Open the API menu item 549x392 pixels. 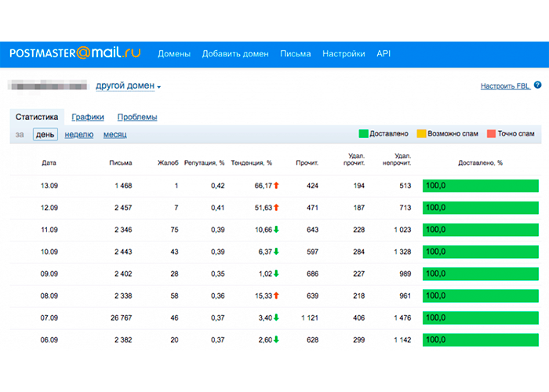tap(384, 53)
